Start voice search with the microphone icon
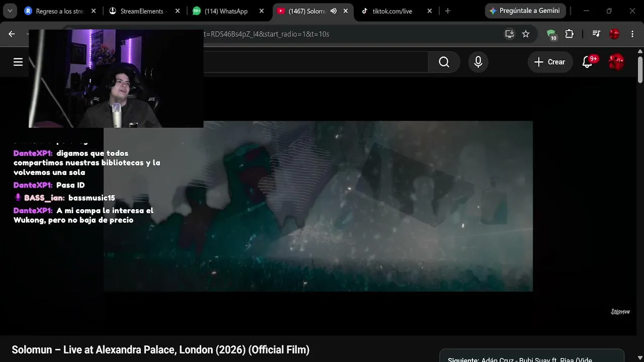 click(x=478, y=62)
